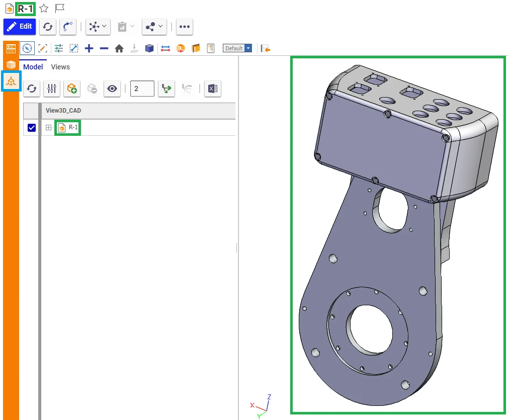Select the pencil markup selection tool
Viewport: 508px width, 420px height.
pyautogui.click(x=43, y=48)
